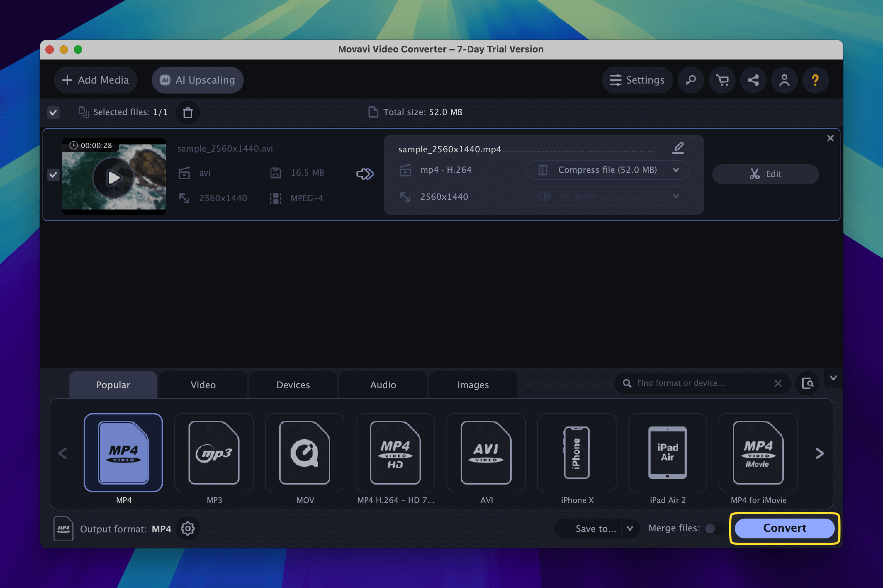Expand Save to destination dropdown

[629, 528]
